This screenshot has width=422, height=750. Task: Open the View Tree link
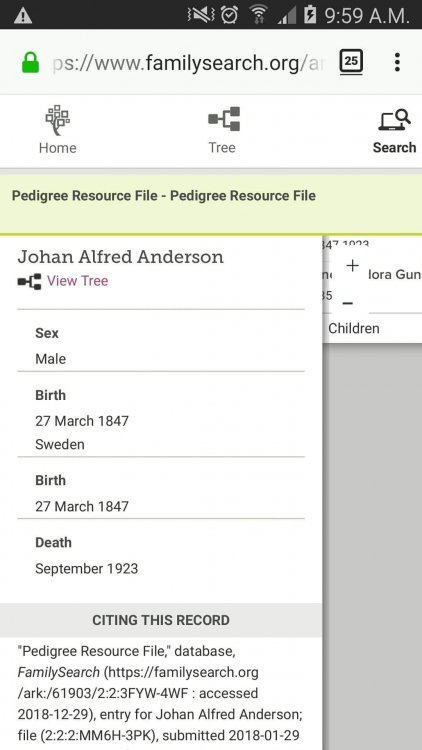tap(78, 281)
